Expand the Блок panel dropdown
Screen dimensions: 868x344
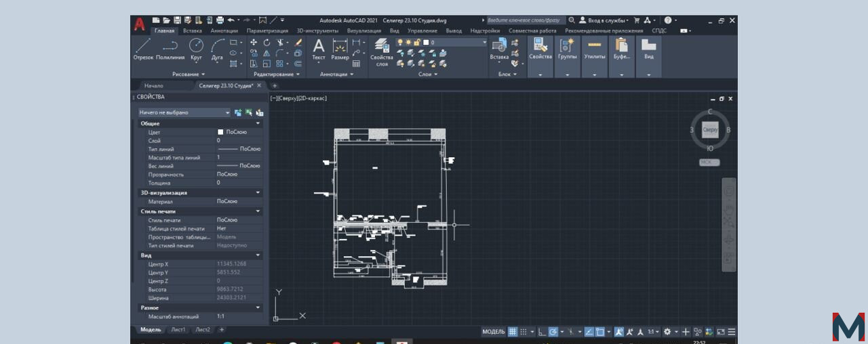click(x=507, y=74)
